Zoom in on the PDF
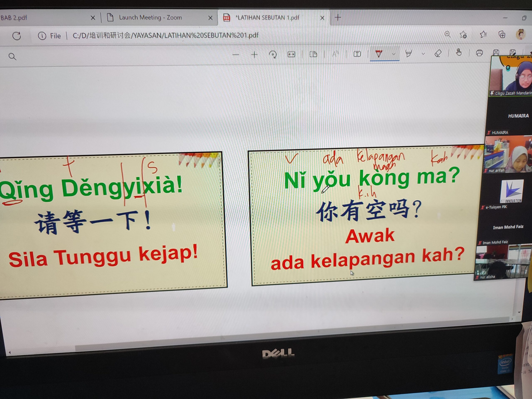 [x=254, y=55]
